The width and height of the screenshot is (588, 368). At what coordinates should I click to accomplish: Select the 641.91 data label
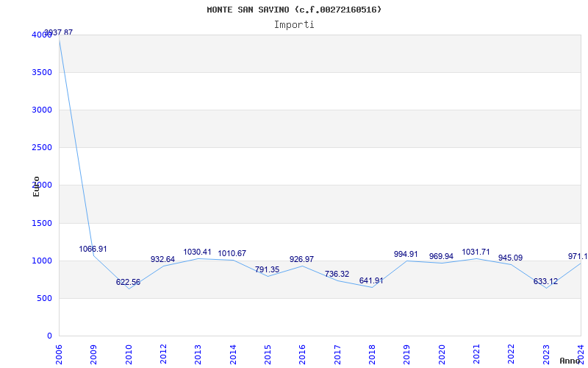371,280
